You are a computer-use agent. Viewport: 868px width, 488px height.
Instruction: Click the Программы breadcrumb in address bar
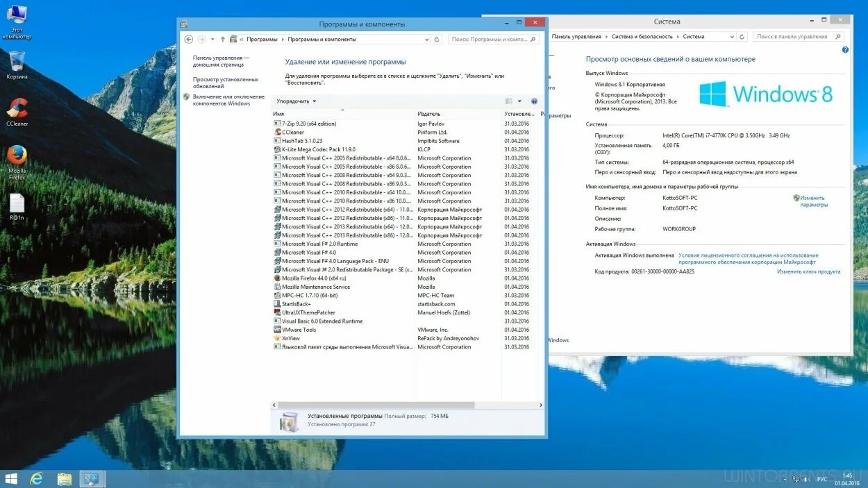pos(262,40)
